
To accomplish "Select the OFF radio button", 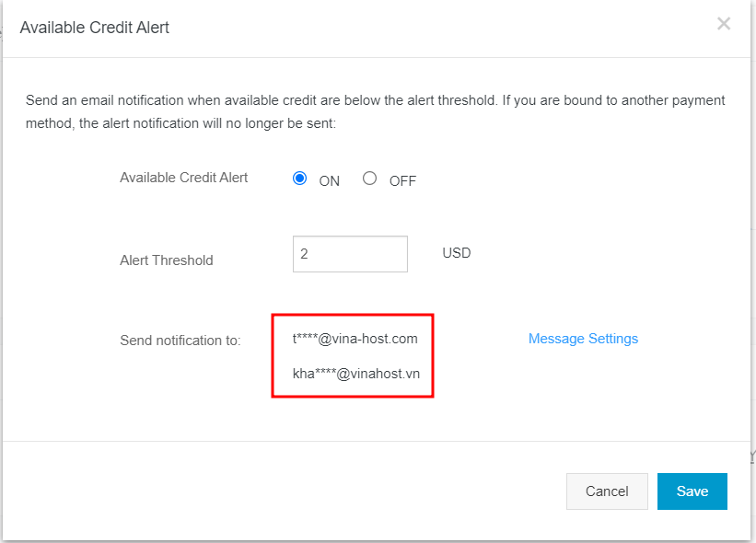I will click(x=369, y=179).
